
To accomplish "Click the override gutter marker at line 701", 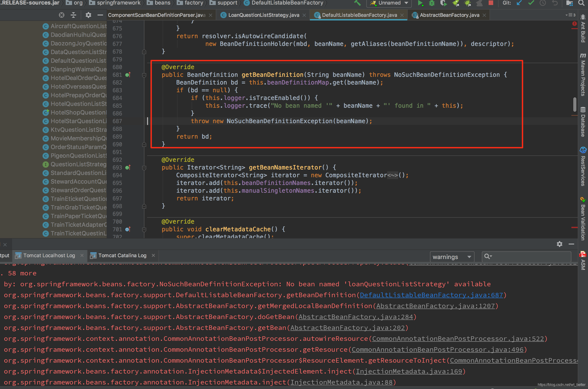I will [128, 229].
